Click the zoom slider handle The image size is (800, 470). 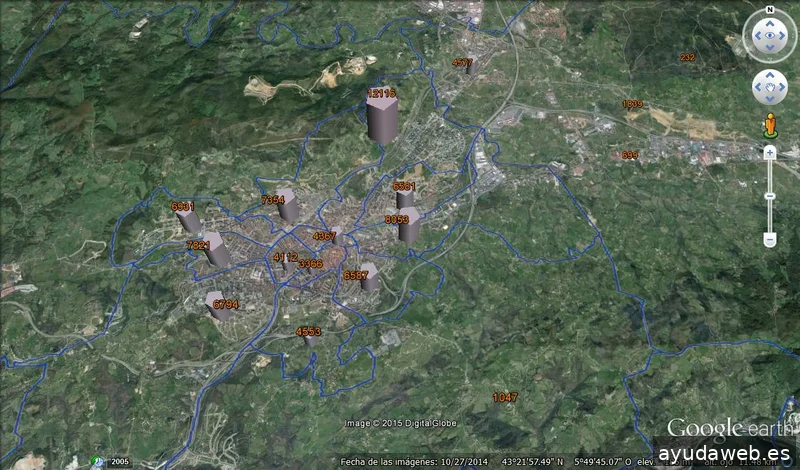tap(770, 196)
